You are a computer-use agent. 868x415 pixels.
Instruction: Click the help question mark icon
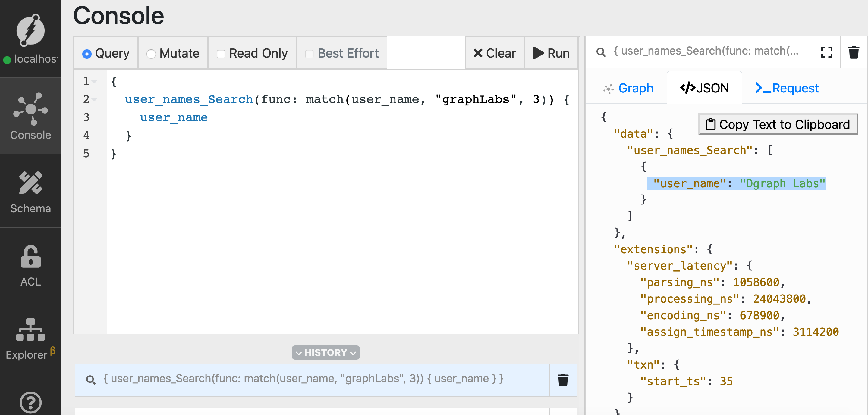click(30, 403)
